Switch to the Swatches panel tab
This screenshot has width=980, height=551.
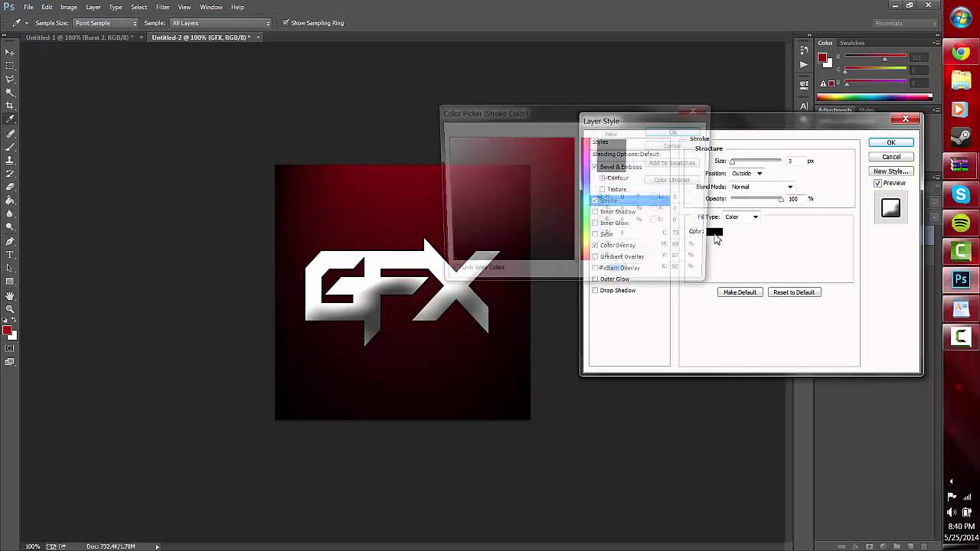click(852, 43)
